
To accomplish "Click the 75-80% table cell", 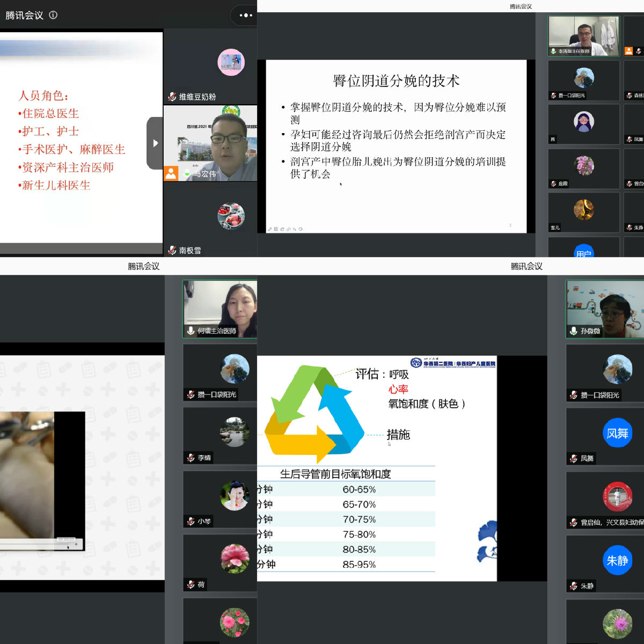I will [359, 535].
